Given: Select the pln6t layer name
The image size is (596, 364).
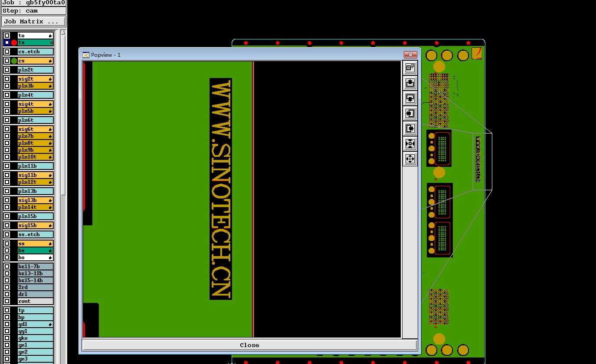Looking at the screenshot, I should coord(36,120).
